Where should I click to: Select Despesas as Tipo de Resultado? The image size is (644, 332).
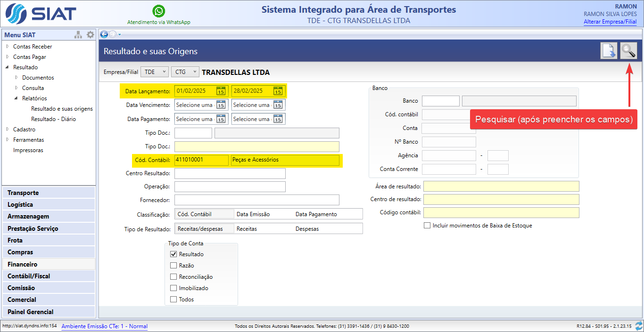pos(307,229)
